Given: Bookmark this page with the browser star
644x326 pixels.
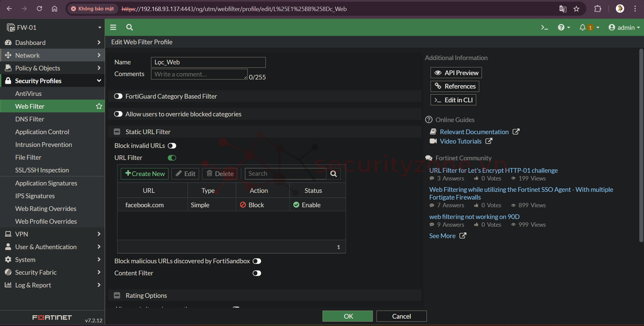Looking at the screenshot, I should coord(577,9).
